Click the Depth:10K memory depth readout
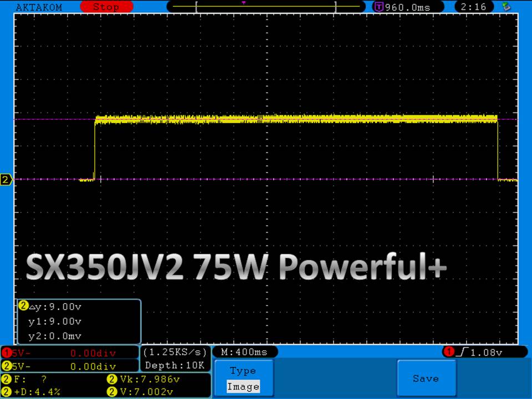Screen dimensions: 532x399 pyautogui.click(x=175, y=366)
